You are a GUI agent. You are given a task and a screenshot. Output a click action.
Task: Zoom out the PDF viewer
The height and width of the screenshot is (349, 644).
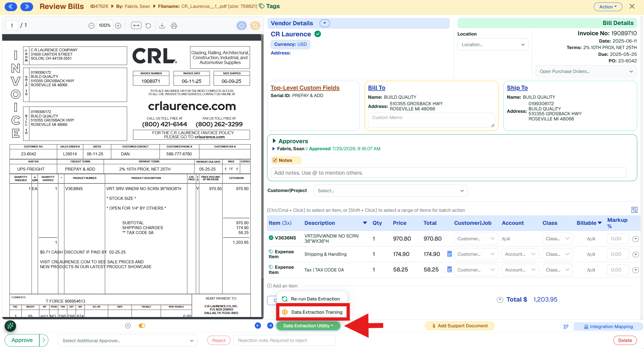[91, 26]
